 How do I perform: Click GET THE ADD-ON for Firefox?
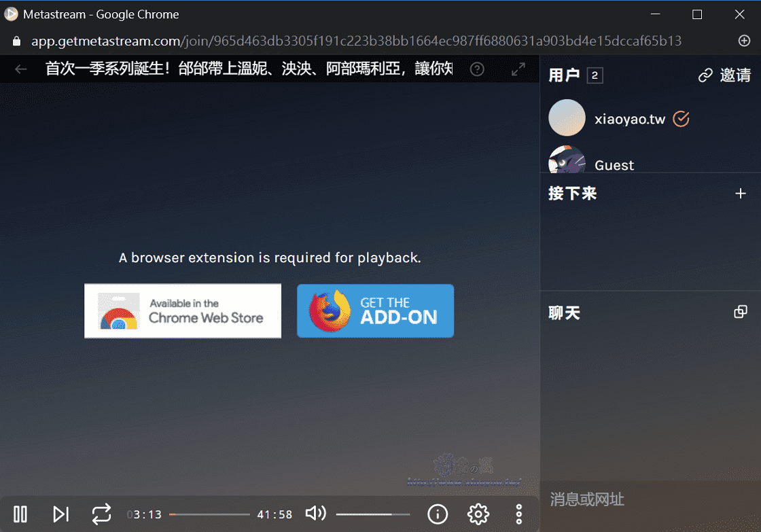click(375, 311)
